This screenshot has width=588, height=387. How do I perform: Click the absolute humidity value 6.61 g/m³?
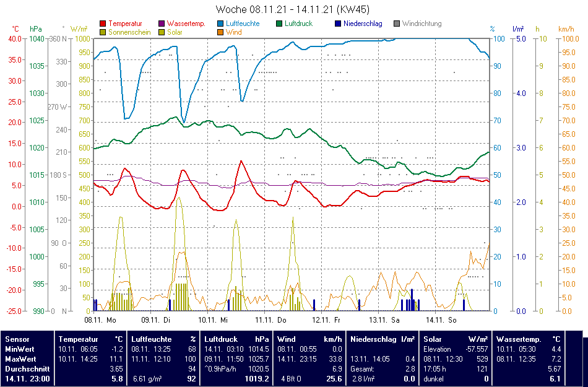pos(147,379)
